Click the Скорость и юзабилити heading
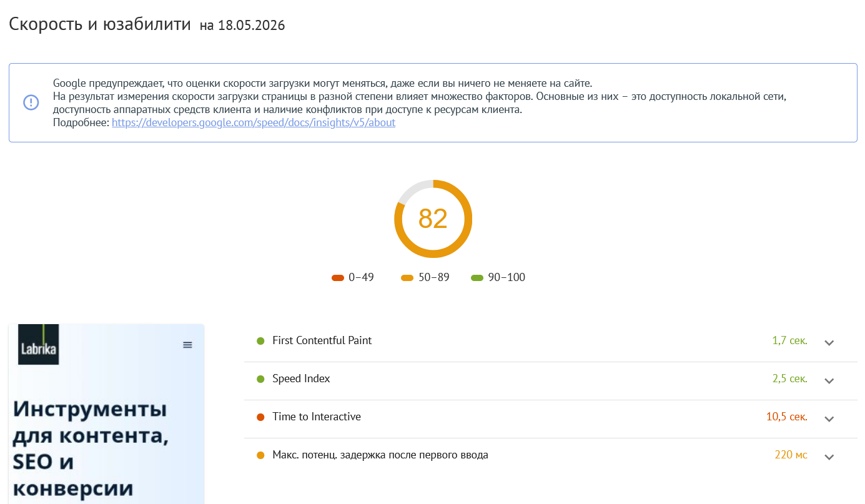 click(100, 24)
